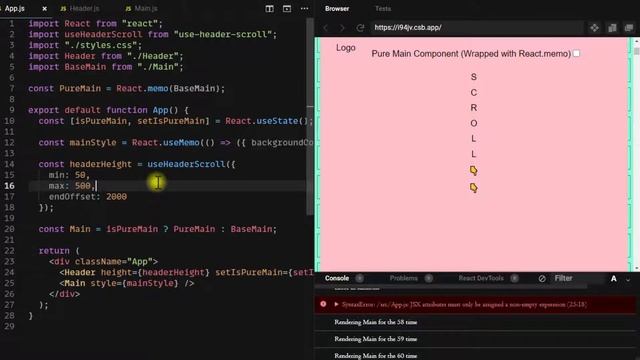
Task: Collapse the console panel with the chevron
Action: coord(628,280)
